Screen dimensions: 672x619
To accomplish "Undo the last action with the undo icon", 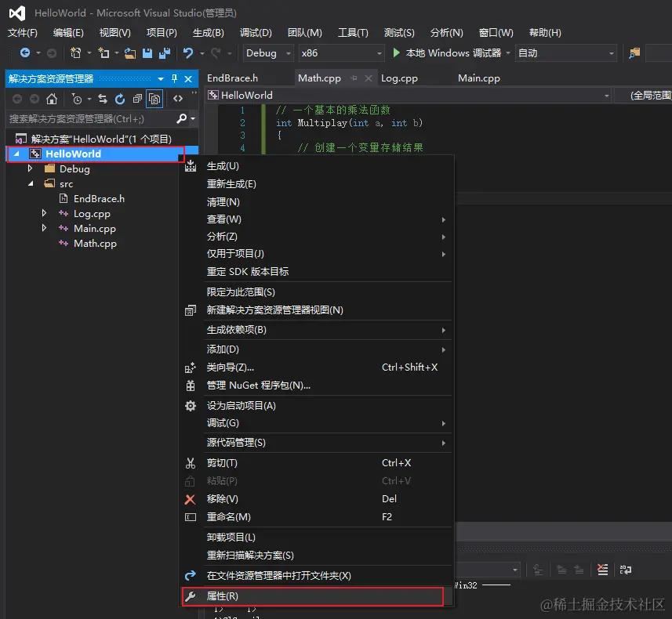I will pos(188,52).
